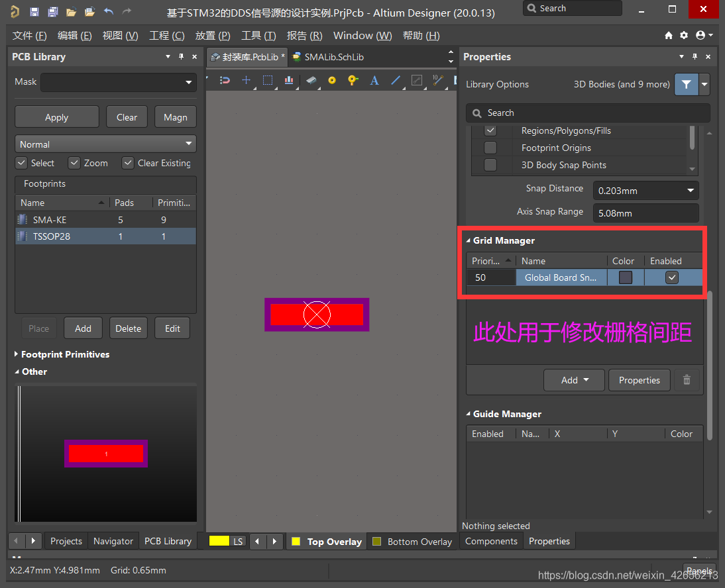The height and width of the screenshot is (588, 725).
Task: Pin the Properties panel
Action: tap(695, 56)
